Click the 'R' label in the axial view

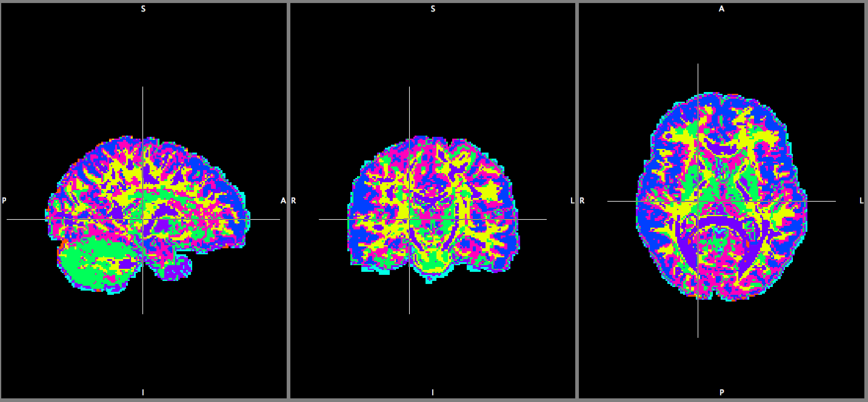(x=582, y=201)
